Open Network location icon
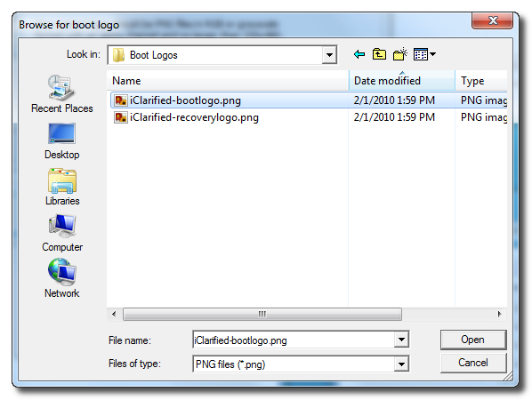532x400 pixels. click(x=61, y=278)
